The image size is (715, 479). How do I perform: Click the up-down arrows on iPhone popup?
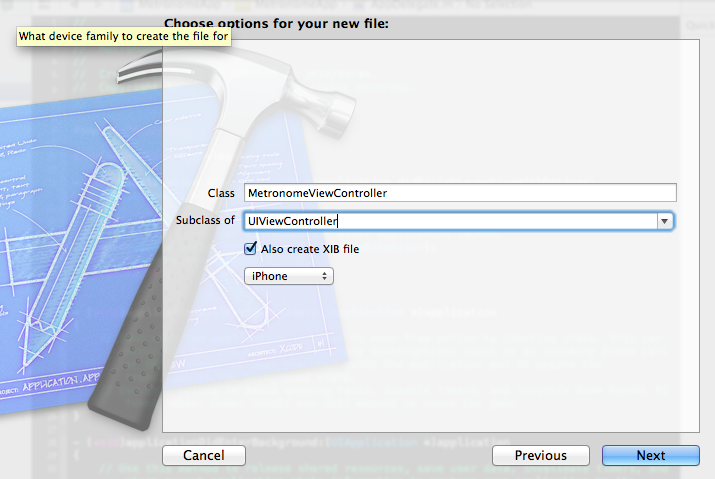(324, 276)
